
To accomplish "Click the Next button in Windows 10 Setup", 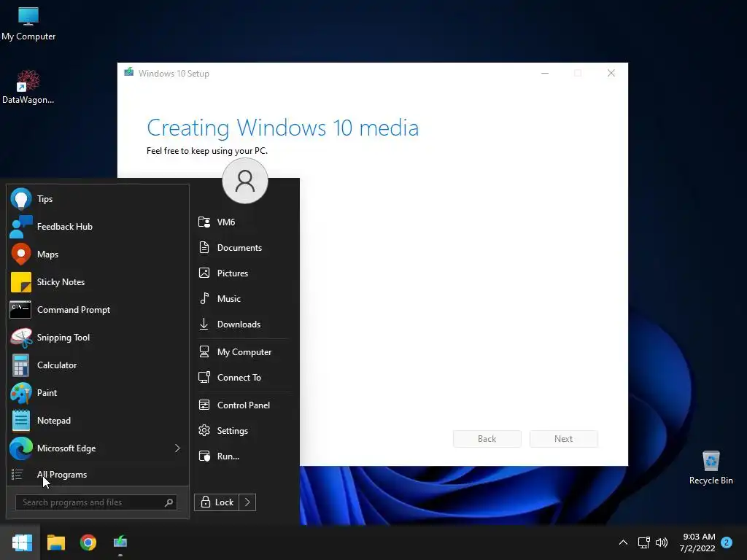I will click(564, 439).
